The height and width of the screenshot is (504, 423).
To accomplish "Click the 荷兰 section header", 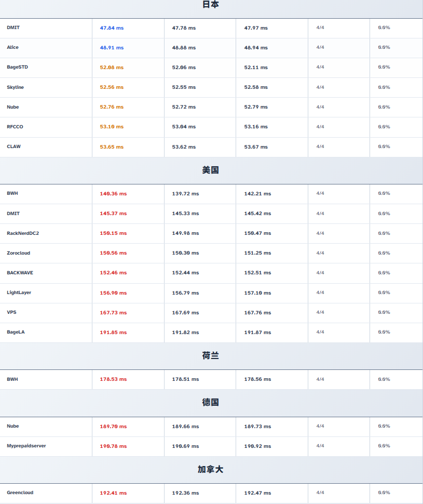I will (x=210, y=356).
